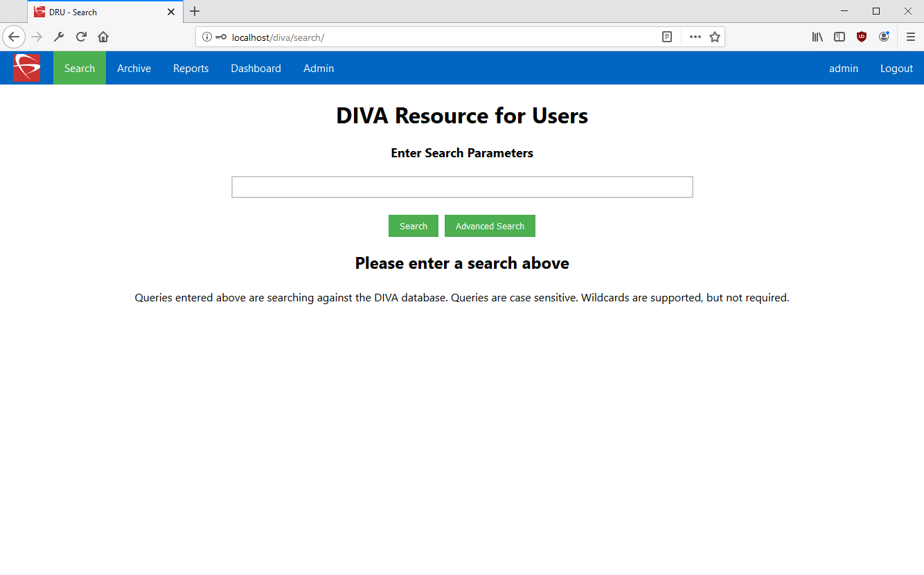Open the uBlock Origin shield icon

click(862, 37)
